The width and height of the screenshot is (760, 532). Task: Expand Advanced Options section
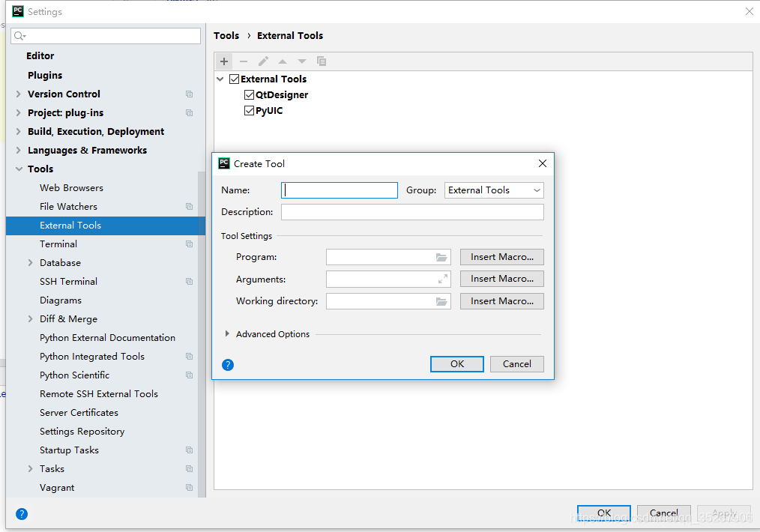(x=227, y=334)
